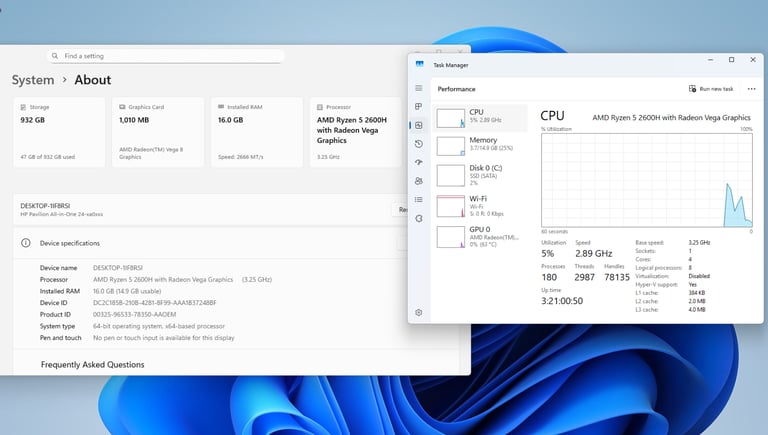Click the DESKTOP-1IF8RSI device name header

(x=45, y=206)
